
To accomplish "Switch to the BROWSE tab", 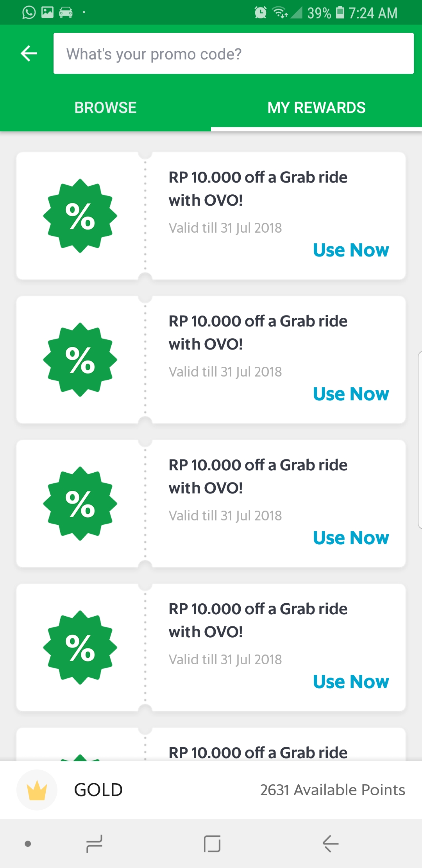I will coord(105,108).
